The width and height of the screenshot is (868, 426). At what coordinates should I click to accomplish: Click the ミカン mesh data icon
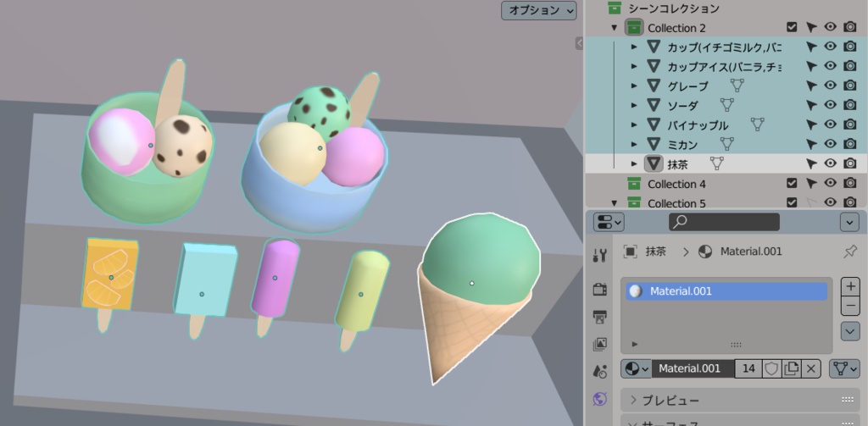tap(726, 144)
